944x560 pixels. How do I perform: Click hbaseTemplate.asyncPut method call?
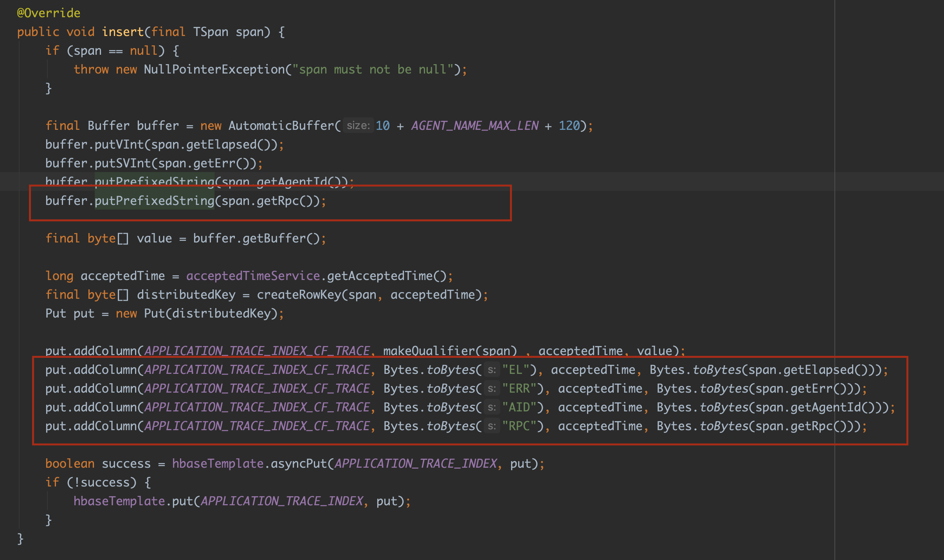(x=298, y=463)
